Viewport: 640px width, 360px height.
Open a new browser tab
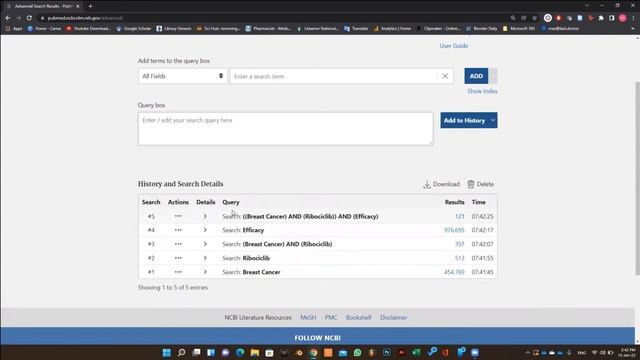tap(90, 6)
